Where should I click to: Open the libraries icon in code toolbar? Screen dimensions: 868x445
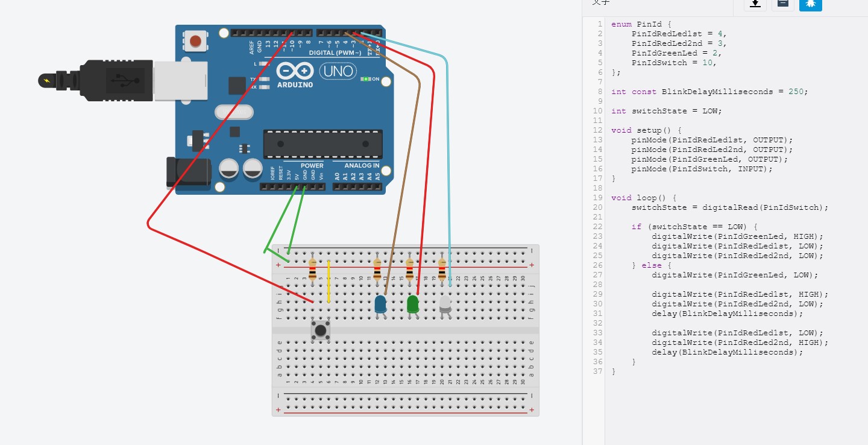pos(783,3)
